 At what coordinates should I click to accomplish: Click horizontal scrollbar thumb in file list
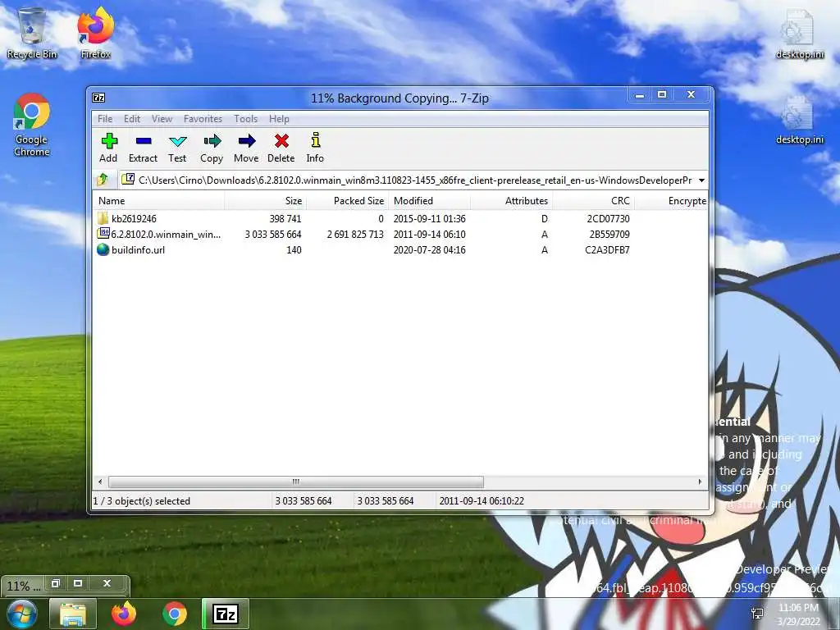click(295, 482)
